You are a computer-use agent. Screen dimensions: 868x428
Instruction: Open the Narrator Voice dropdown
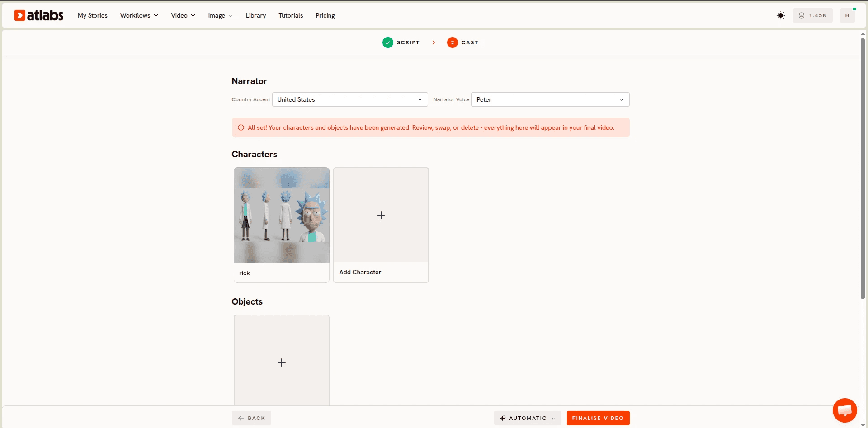pos(550,99)
